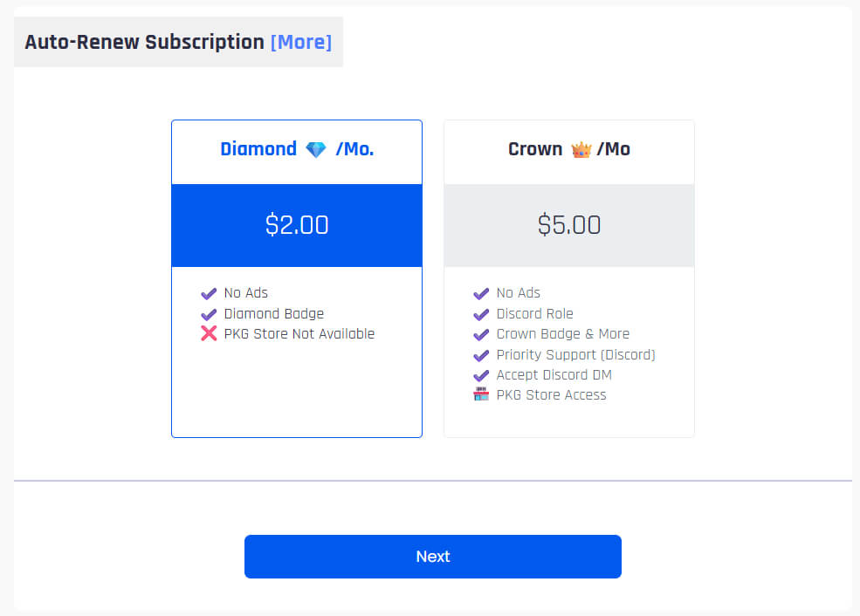The image size is (860, 616).
Task: Click the store icon beside PKG Store Access
Action: [x=481, y=394]
